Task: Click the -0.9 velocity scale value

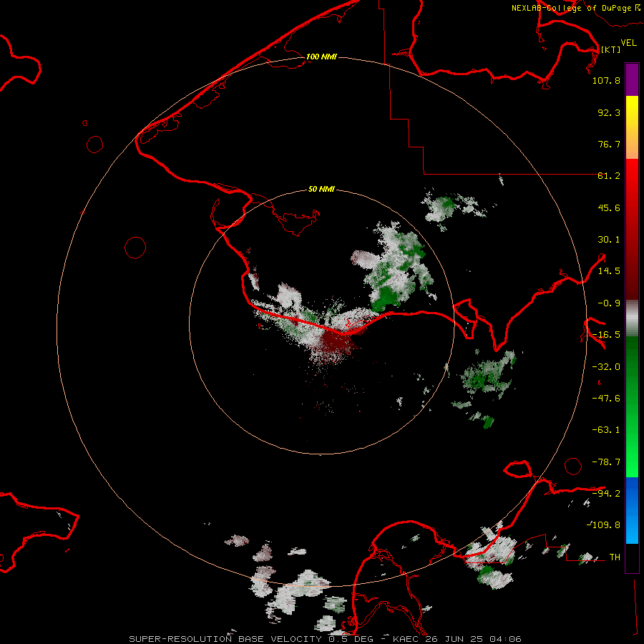Action: pyautogui.click(x=609, y=303)
